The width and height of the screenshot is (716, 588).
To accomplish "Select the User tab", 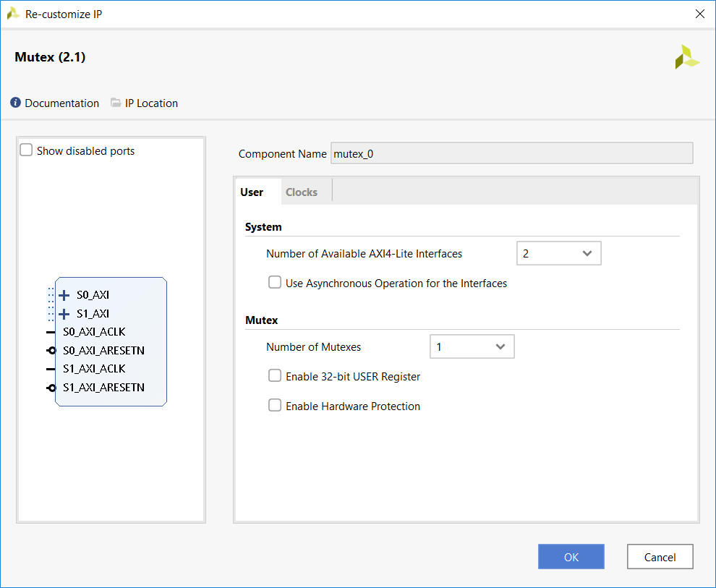I will (x=252, y=192).
